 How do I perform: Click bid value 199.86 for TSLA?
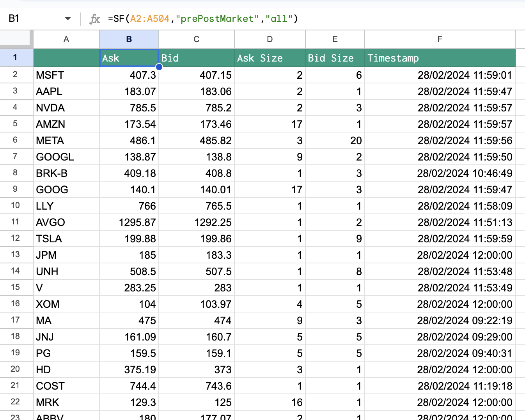(x=197, y=238)
